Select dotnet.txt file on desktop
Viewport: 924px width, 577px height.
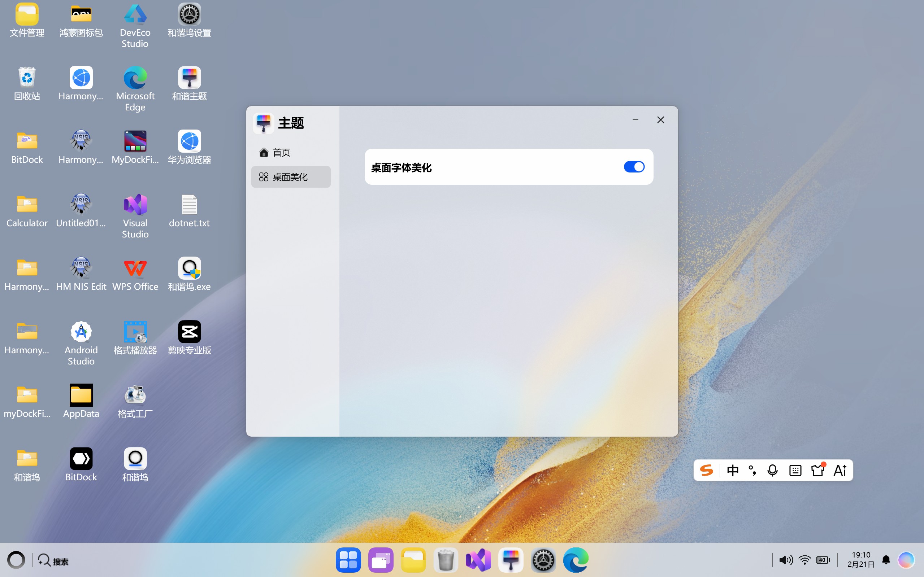189,210
